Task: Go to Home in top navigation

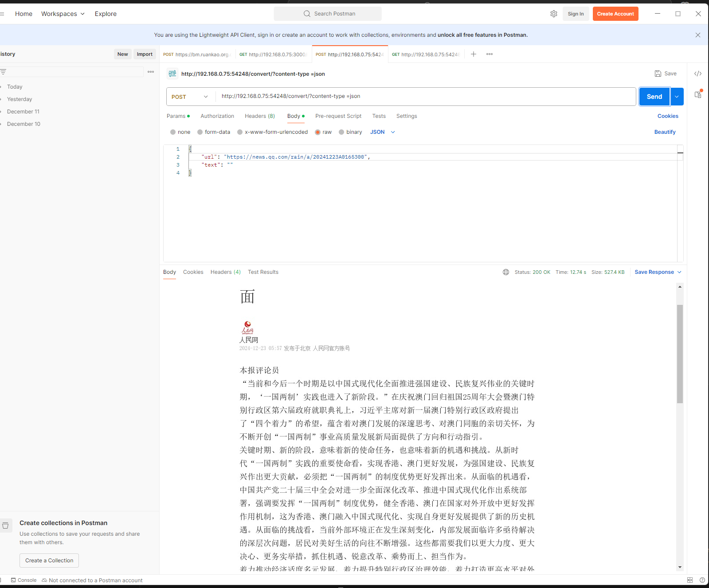Action: point(24,14)
